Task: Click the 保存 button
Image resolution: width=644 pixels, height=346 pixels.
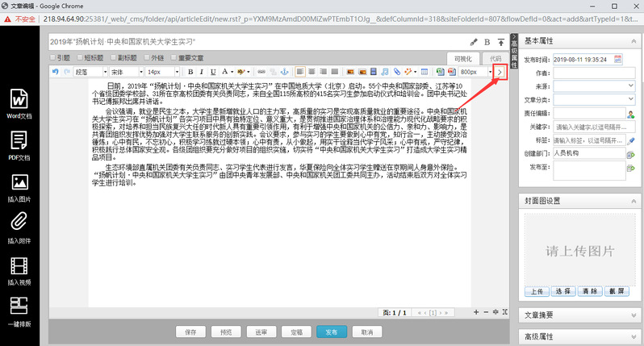Action: (x=190, y=332)
